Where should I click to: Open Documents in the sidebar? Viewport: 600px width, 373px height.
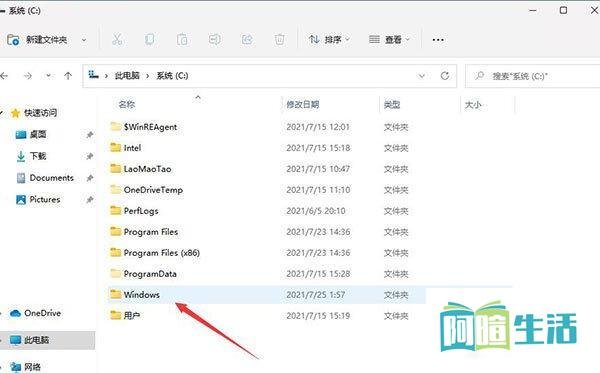tap(51, 178)
